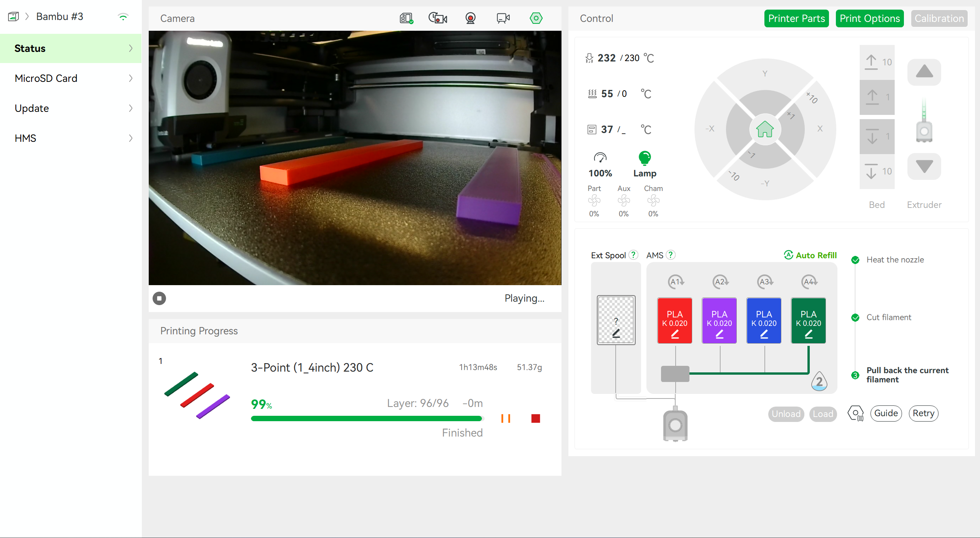Click the home axes icon
The height and width of the screenshot is (538, 980).
(765, 129)
